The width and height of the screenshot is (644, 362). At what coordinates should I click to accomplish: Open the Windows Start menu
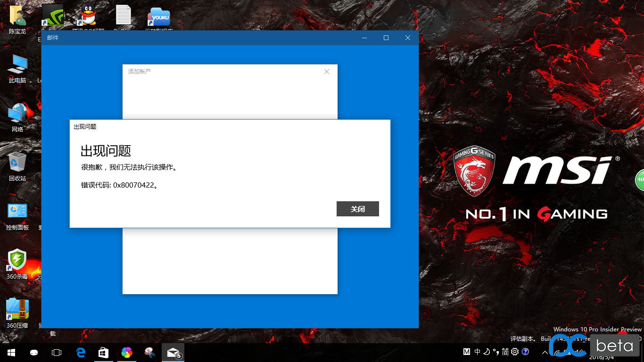click(11, 352)
